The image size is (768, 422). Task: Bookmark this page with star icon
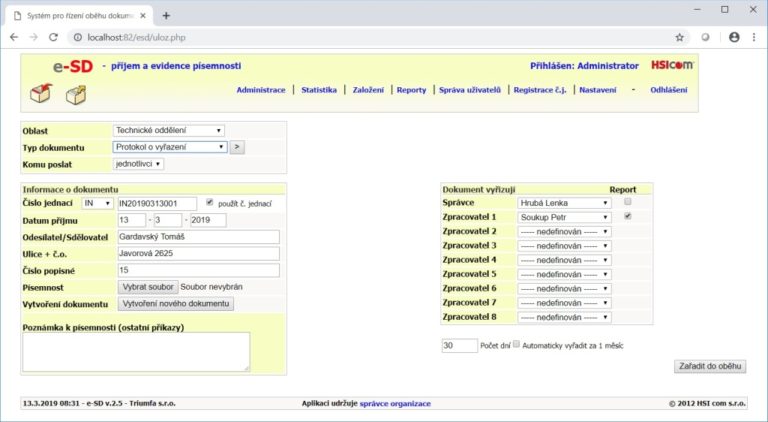(x=679, y=37)
